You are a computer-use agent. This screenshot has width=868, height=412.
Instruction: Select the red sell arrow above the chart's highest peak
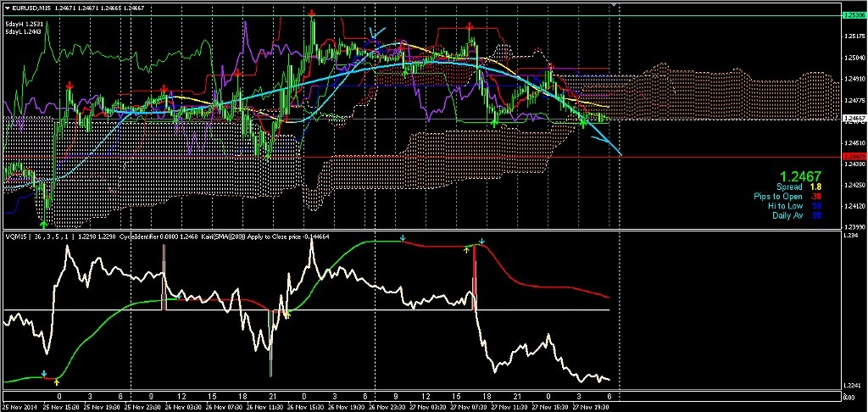tap(312, 12)
